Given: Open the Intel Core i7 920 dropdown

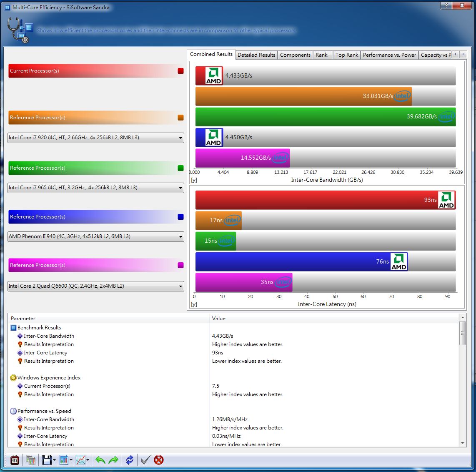Looking at the screenshot, I should tap(96, 138).
